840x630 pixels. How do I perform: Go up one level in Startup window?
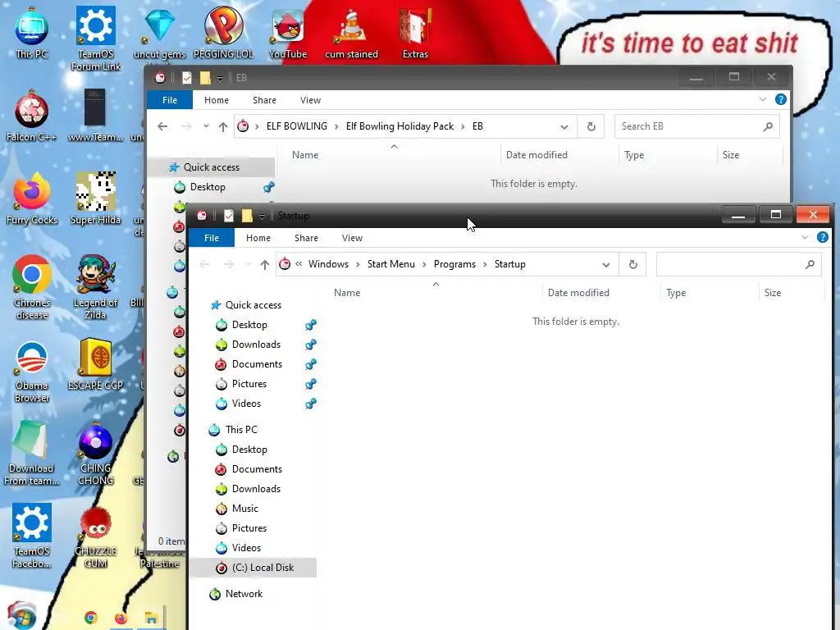[265, 264]
